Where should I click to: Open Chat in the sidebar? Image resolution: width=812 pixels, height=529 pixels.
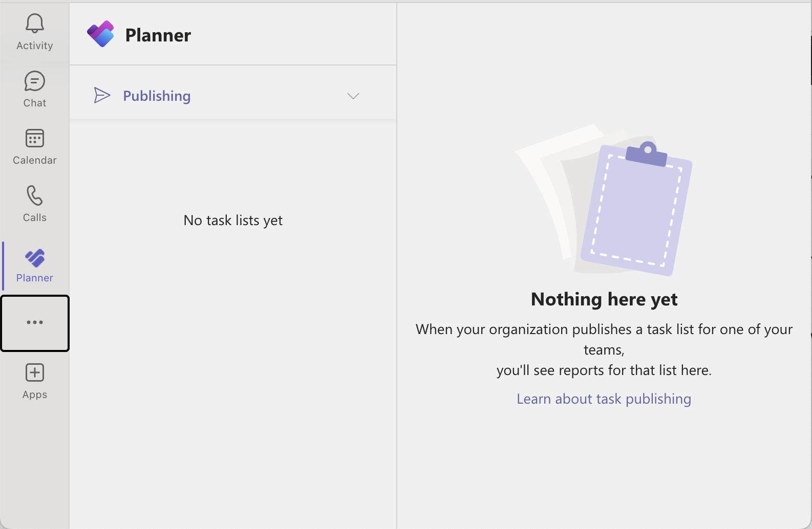[35, 89]
